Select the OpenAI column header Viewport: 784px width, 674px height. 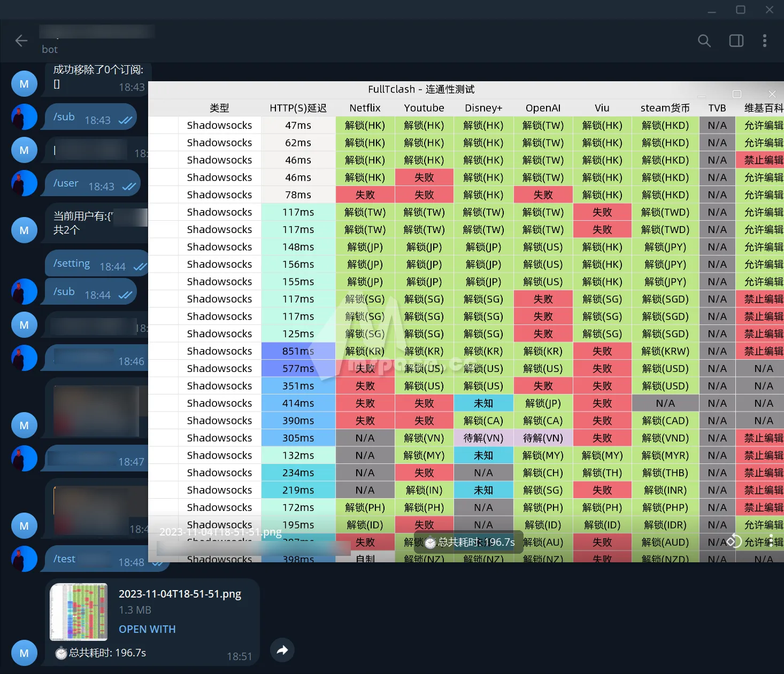[543, 108]
